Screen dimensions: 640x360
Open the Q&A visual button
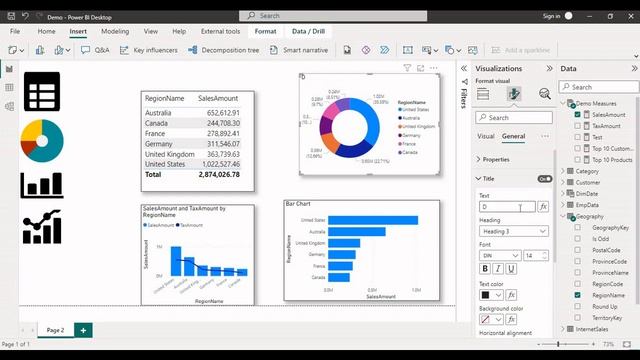pos(95,50)
